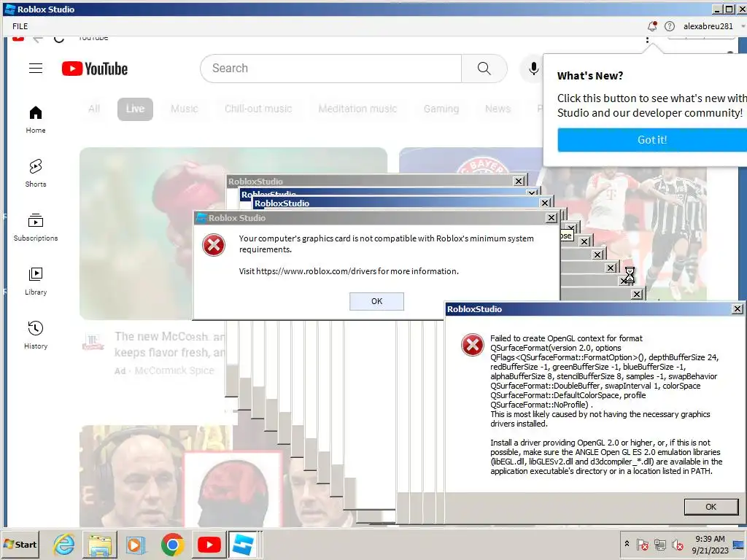The width and height of the screenshot is (747, 560).
Task: Click the Got it! button
Action: [652, 139]
